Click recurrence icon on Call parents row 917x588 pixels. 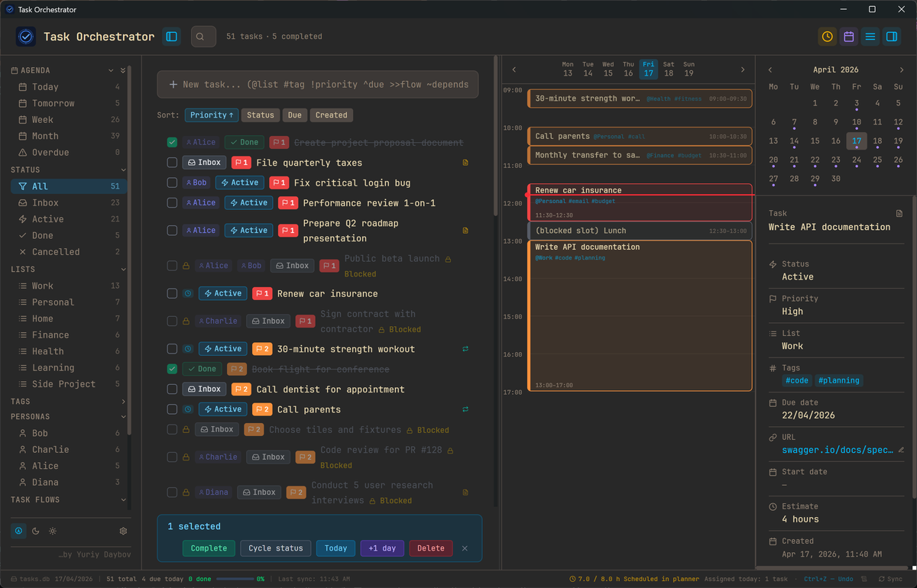tap(465, 409)
